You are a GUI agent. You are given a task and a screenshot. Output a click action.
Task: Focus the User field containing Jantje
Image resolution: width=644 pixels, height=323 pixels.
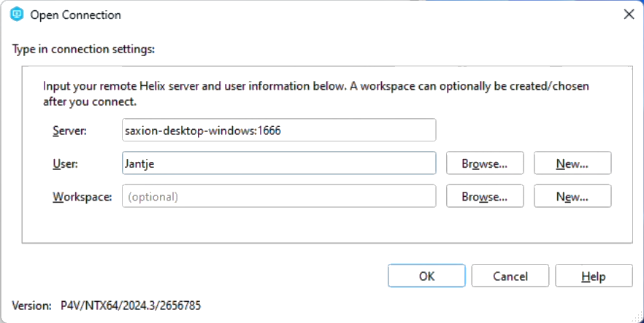[x=278, y=163]
